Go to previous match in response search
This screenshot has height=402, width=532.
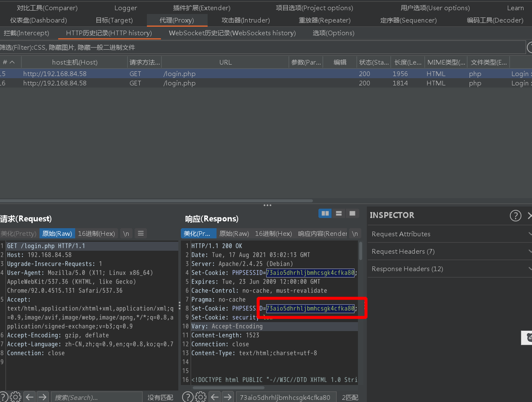(x=215, y=397)
